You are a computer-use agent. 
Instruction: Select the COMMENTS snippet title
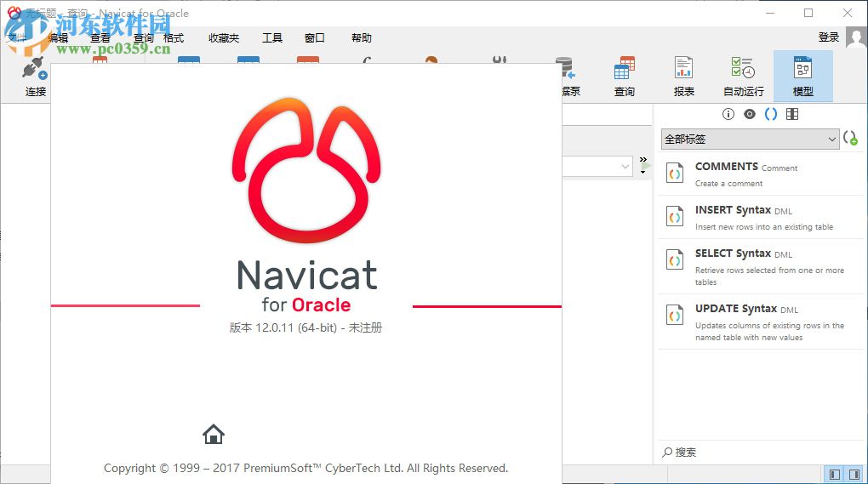726,167
